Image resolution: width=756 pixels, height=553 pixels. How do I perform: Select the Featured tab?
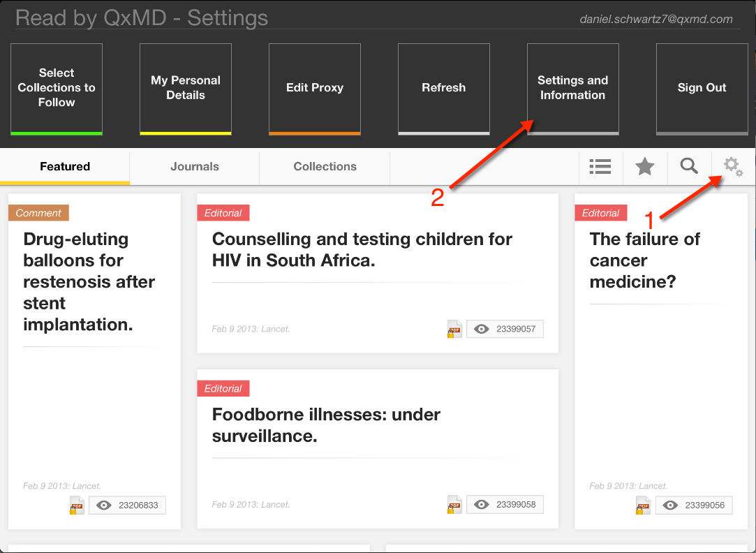pos(65,167)
